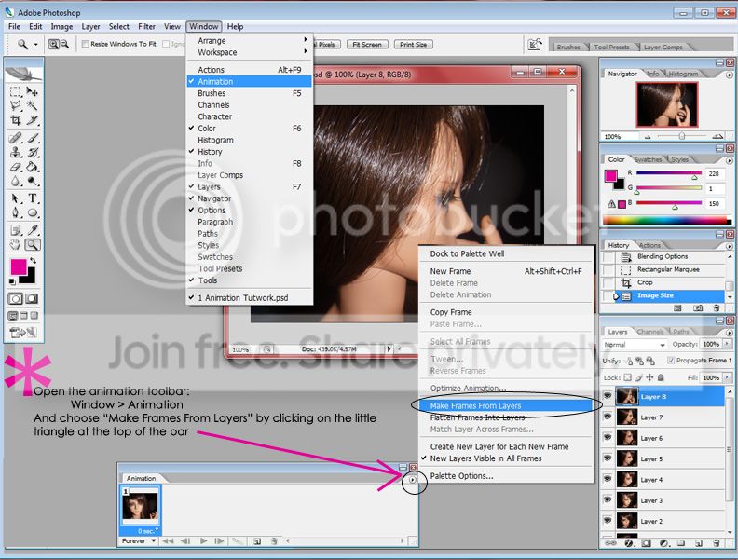Select the Type tool

tap(32, 198)
